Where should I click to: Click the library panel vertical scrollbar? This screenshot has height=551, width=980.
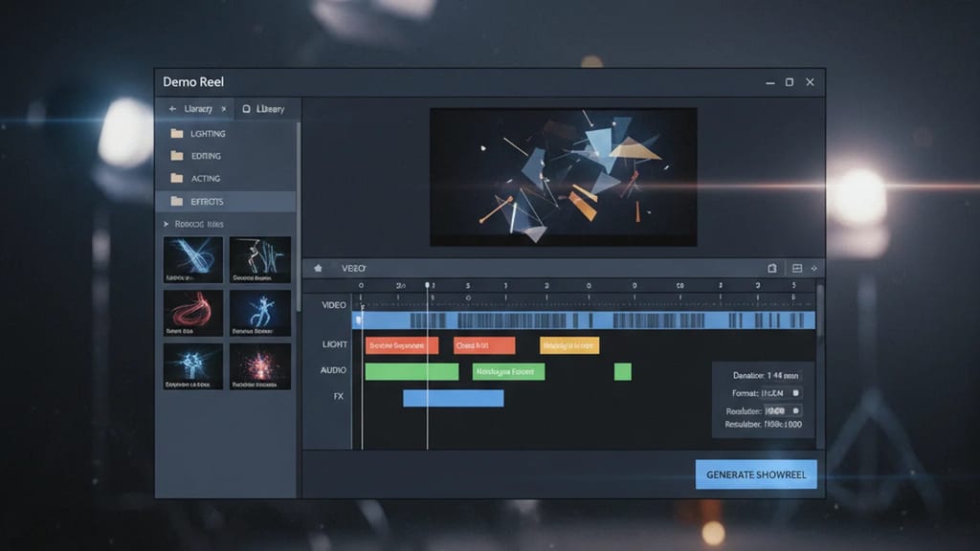pos(299,215)
